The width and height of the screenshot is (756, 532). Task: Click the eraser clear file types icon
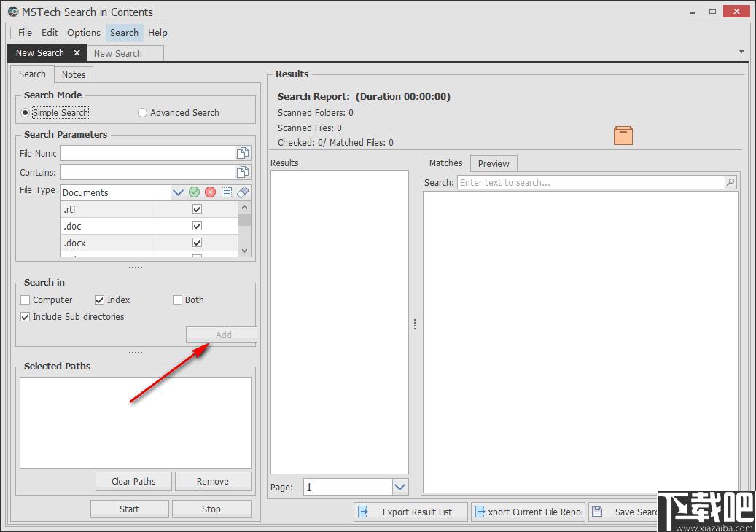coord(243,192)
